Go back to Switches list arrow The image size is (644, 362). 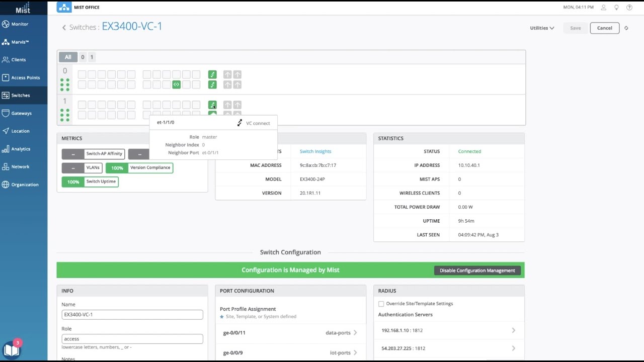coord(64,28)
